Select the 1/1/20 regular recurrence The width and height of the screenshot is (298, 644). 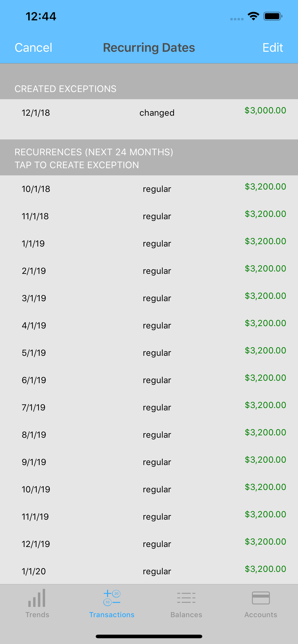pos(149,571)
